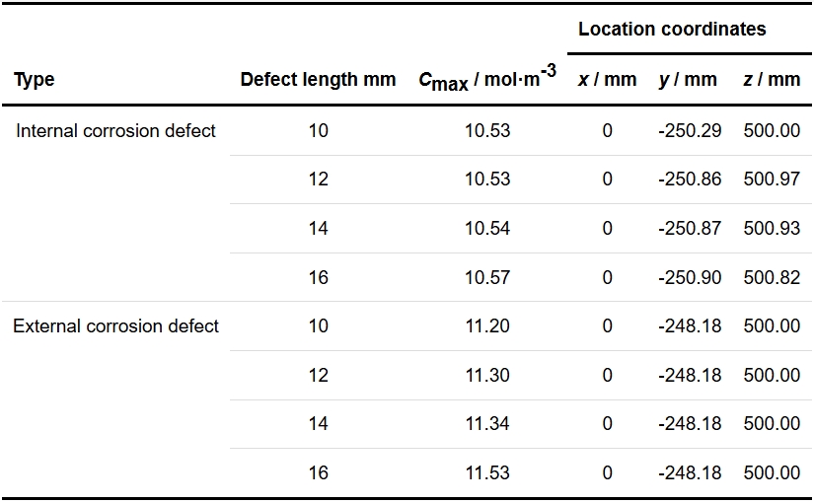Click the 10.57 concentration cell
Image resolution: width=814 pixels, height=504 pixels.
[x=487, y=277]
